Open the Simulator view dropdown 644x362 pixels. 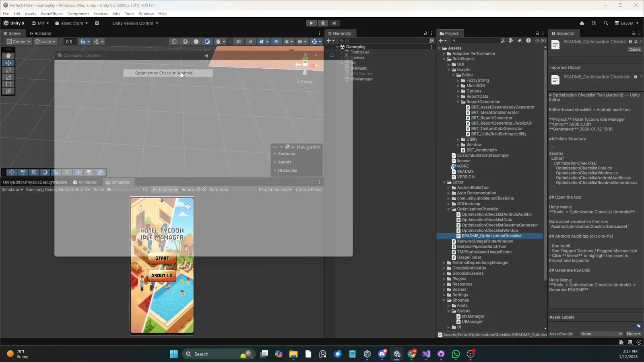point(12,189)
